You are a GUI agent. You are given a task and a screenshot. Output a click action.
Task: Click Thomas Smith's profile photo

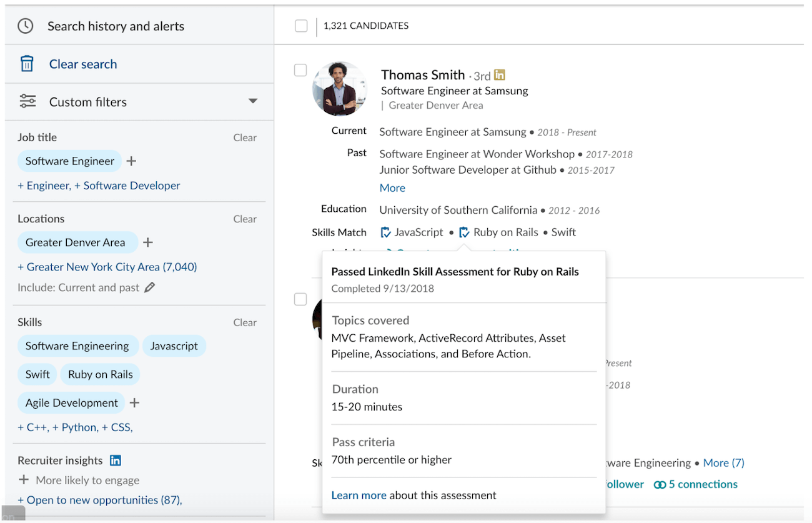340,89
